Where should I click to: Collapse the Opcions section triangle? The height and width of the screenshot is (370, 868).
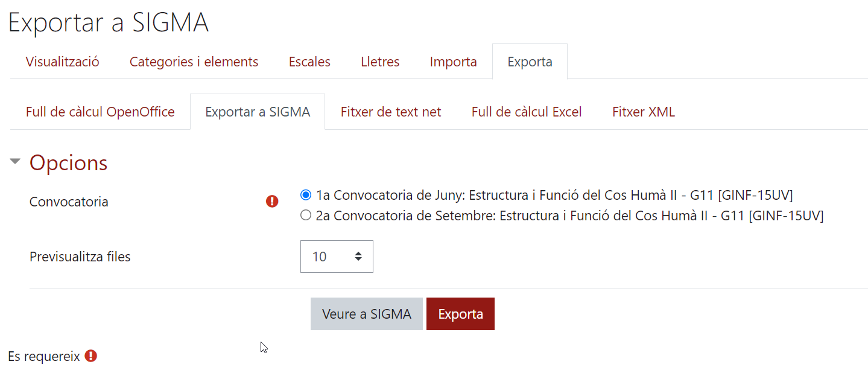tap(16, 162)
